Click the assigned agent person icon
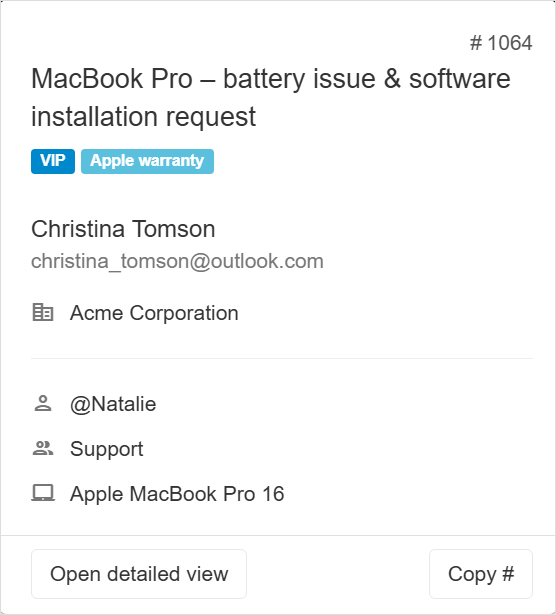556x615 pixels. tap(43, 403)
